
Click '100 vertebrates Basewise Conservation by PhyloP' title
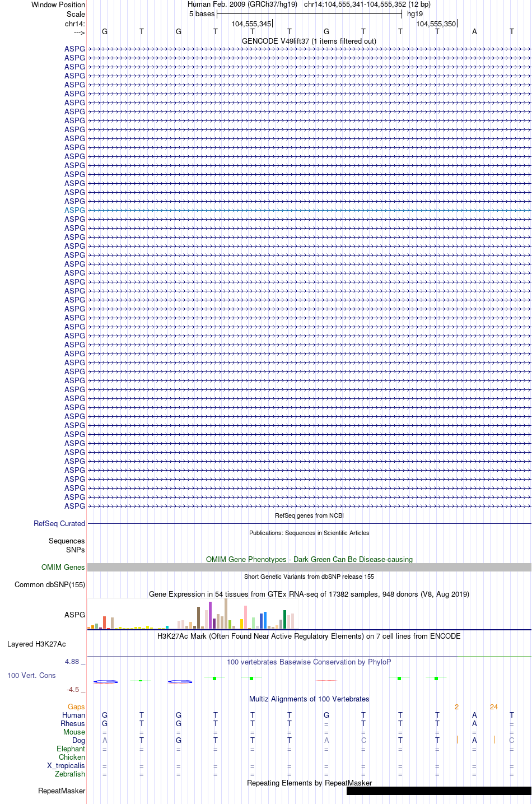tap(309, 662)
